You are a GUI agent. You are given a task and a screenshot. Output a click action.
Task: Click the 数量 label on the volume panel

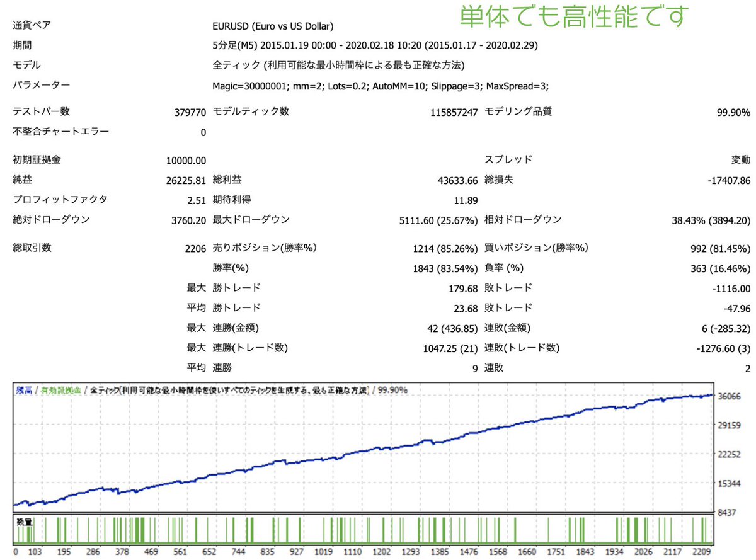coord(24,522)
